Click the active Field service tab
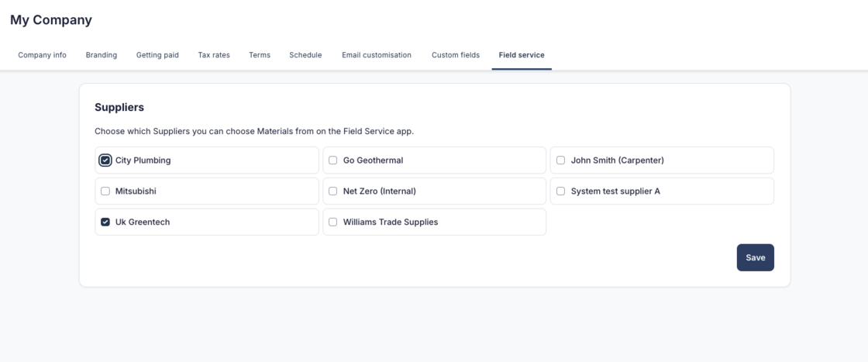The width and height of the screenshot is (868, 362). click(522, 55)
